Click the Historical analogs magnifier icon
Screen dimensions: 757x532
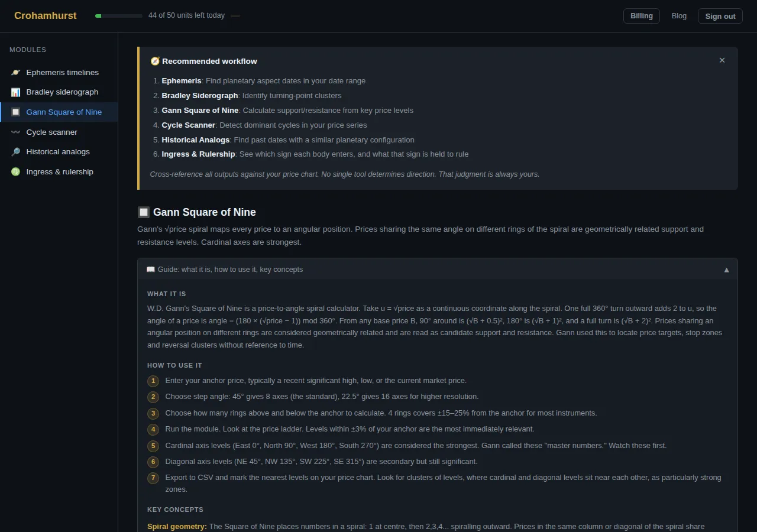click(x=15, y=152)
